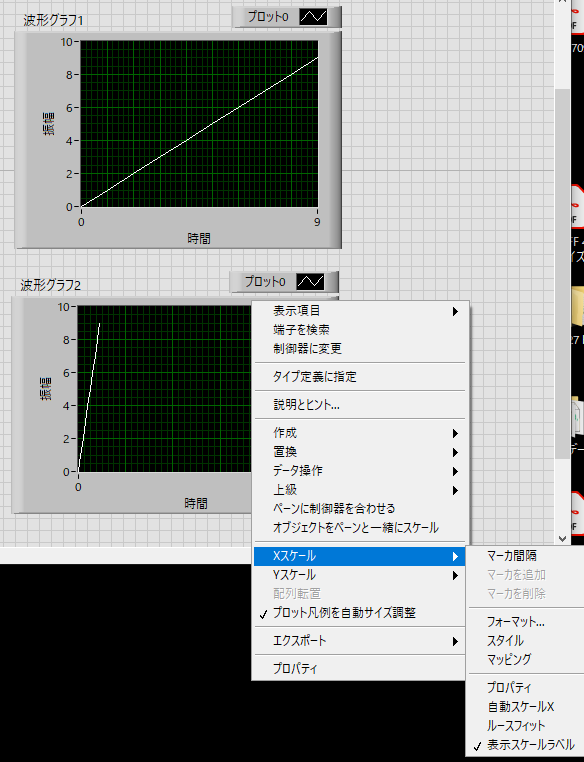Click inside the 波形グラフ1 plot area

(x=199, y=124)
